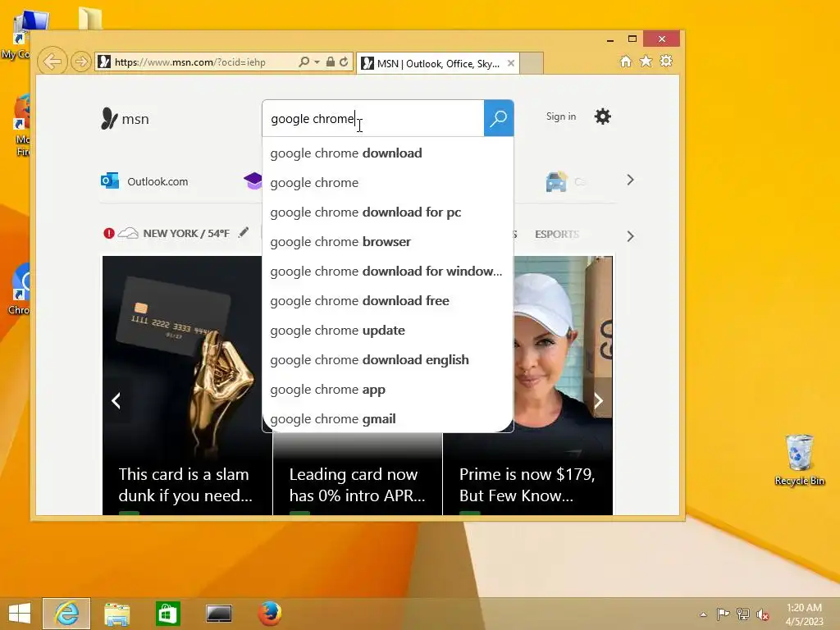
Task: Click the black monitor taskbar icon
Action: [219, 614]
